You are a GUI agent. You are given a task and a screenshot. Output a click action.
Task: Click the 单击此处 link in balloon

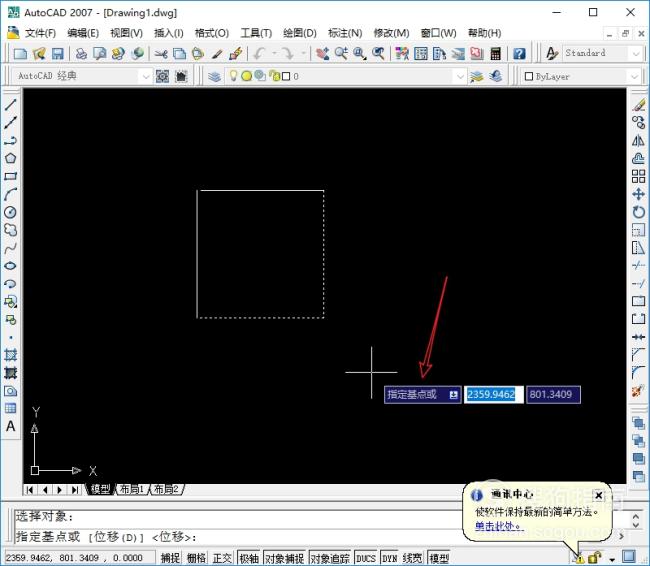coord(499,527)
